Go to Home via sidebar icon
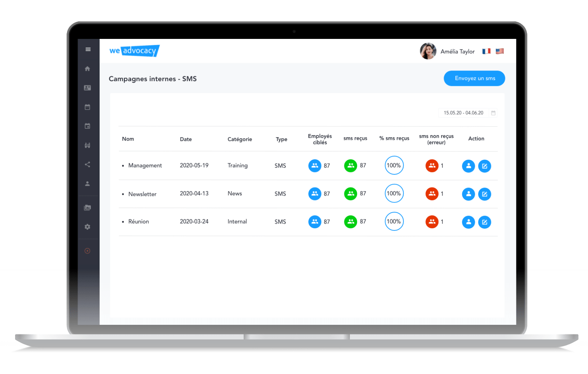The height and width of the screenshot is (374, 588). [87, 69]
